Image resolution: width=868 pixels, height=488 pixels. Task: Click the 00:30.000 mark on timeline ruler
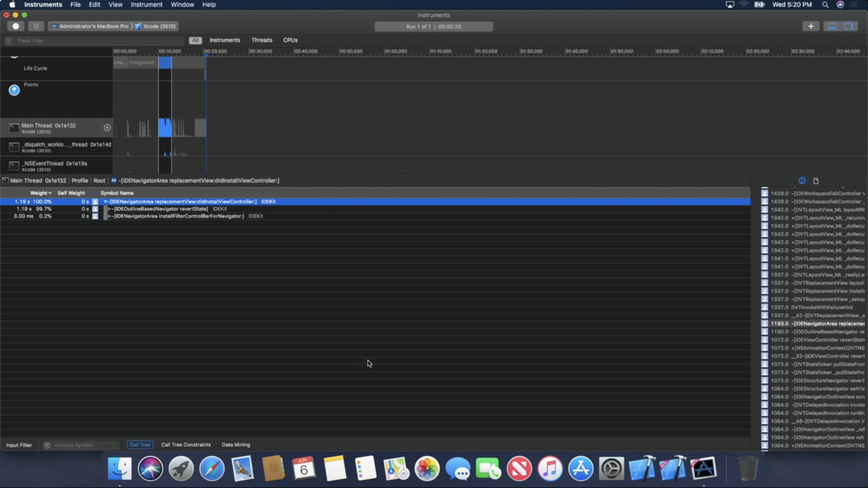point(260,52)
